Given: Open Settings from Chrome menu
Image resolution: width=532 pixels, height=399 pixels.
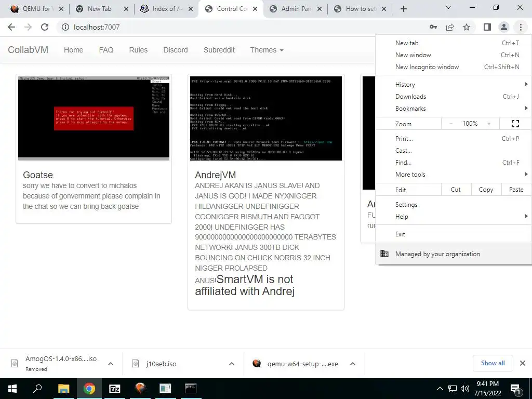Looking at the screenshot, I should [x=454, y=205].
